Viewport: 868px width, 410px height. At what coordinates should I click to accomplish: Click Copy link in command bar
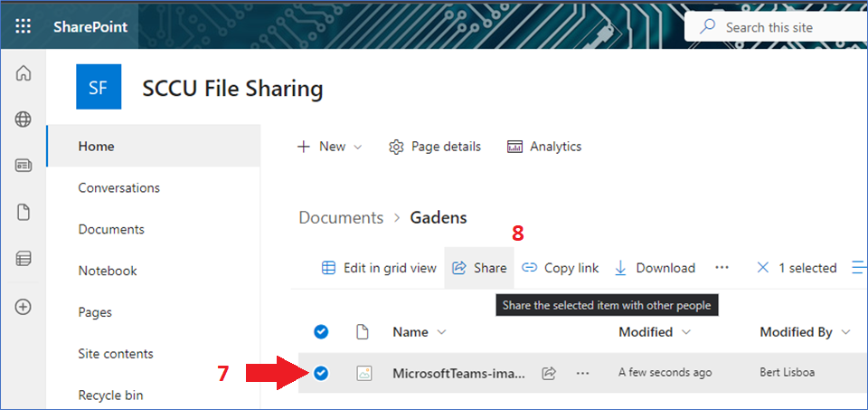pyautogui.click(x=561, y=268)
